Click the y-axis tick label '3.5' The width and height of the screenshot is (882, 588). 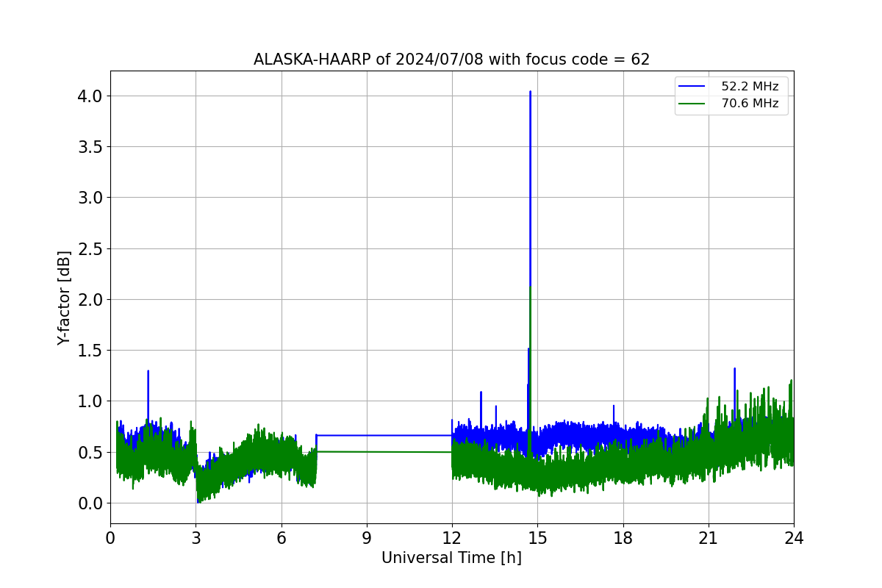click(92, 147)
